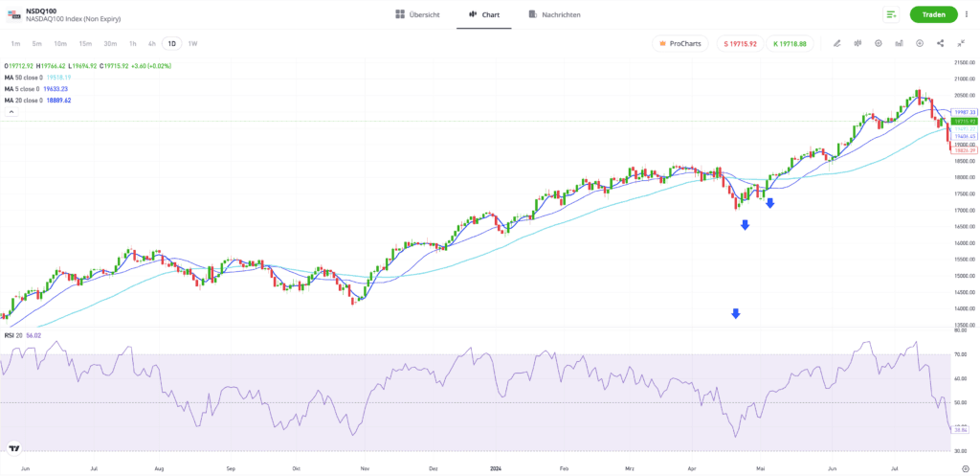Select the 1W timeframe
This screenshot has width=980, height=476.
(x=193, y=44)
